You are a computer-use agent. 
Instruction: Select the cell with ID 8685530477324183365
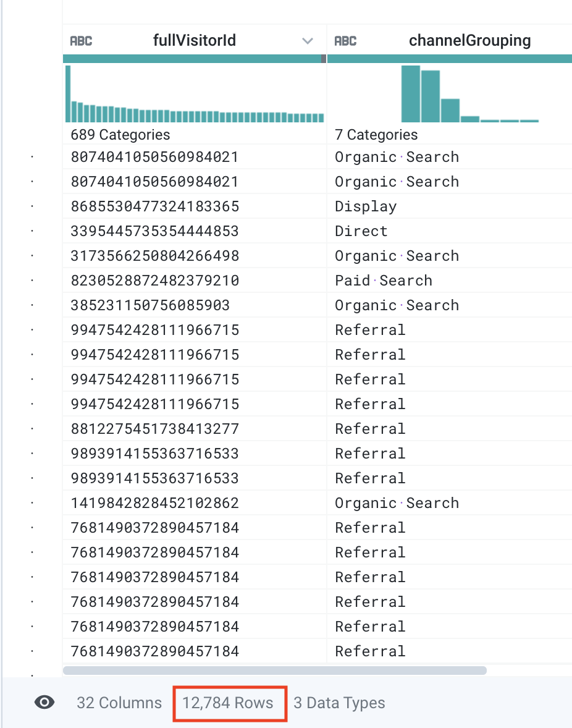[x=154, y=206]
